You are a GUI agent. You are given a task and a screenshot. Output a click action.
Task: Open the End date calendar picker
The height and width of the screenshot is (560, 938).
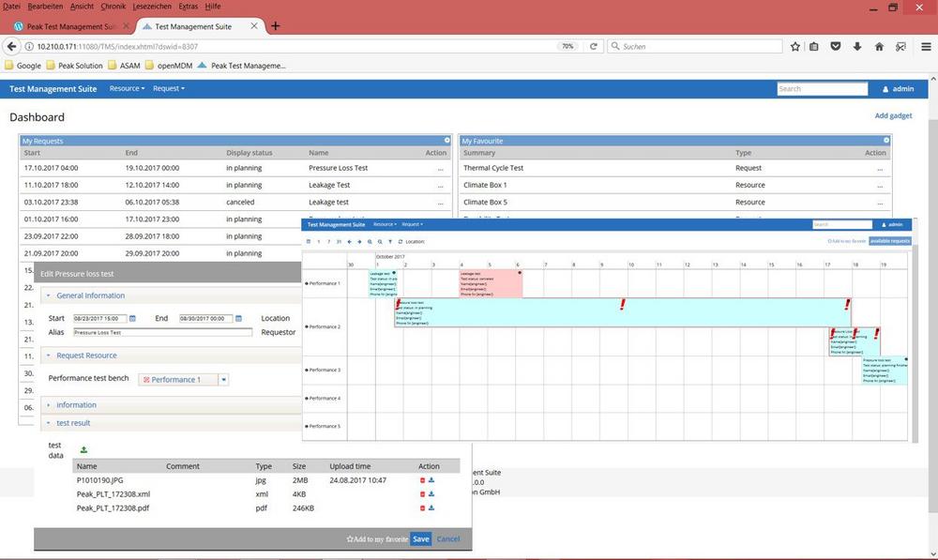click(239, 319)
